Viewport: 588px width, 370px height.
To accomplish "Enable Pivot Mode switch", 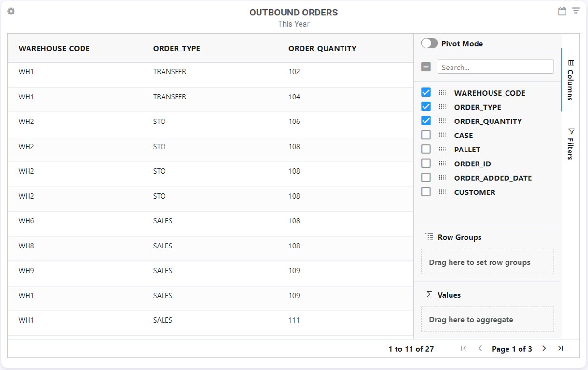I will (429, 43).
